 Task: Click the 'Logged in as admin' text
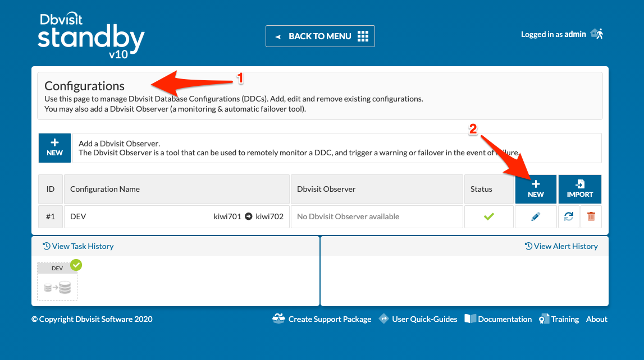(553, 34)
